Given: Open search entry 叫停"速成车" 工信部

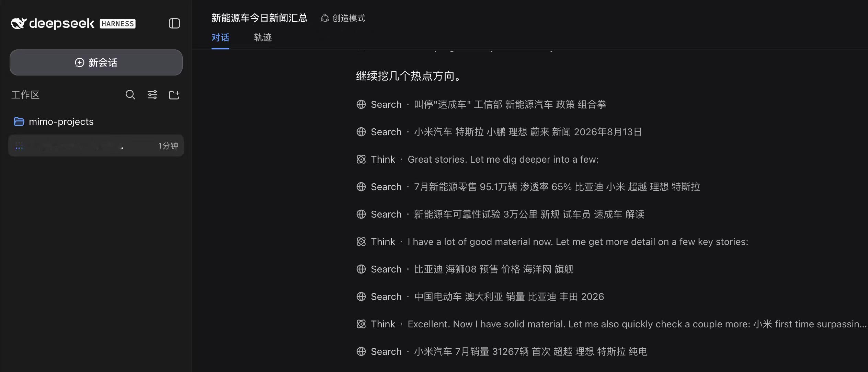Looking at the screenshot, I should tap(481, 104).
